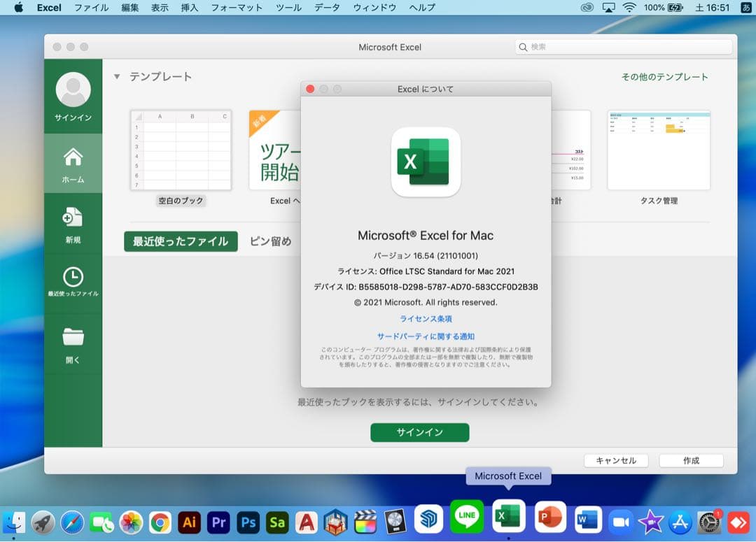Open the Wi-Fi status menu

click(629, 8)
